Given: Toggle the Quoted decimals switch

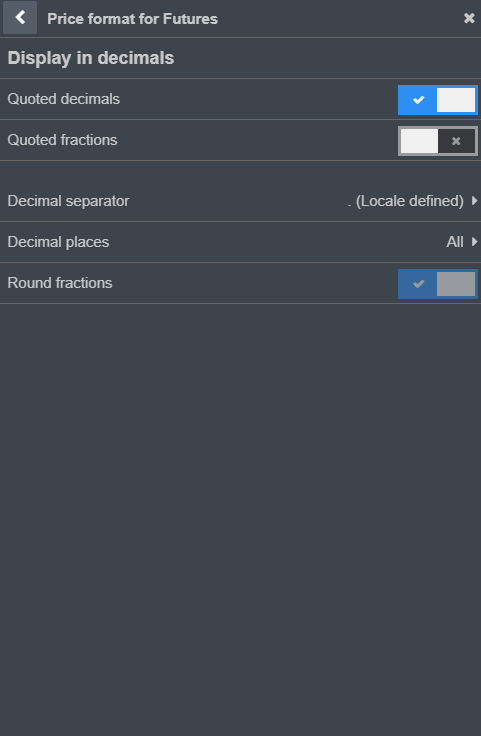Looking at the screenshot, I should [x=438, y=100].
